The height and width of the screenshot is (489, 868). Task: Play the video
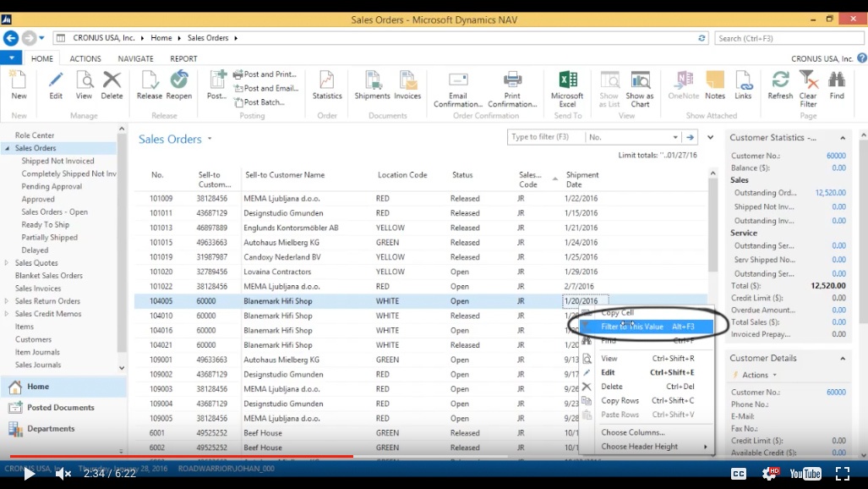[x=29, y=474]
